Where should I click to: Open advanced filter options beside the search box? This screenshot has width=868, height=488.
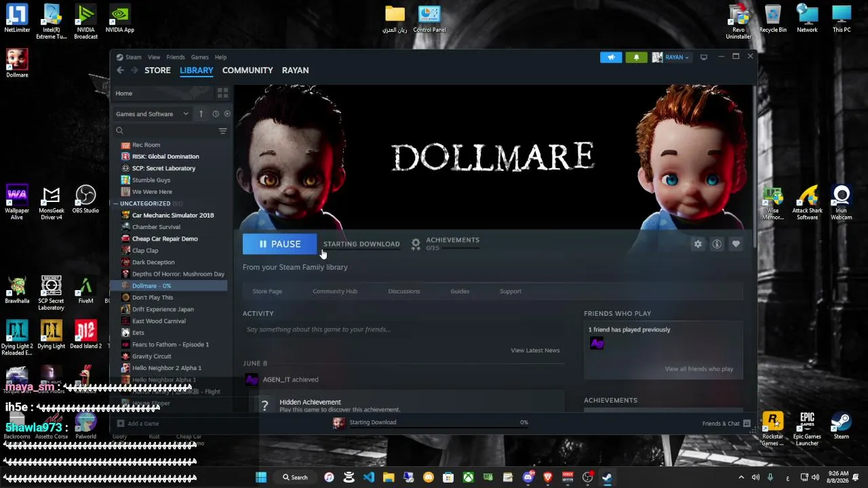click(x=222, y=131)
